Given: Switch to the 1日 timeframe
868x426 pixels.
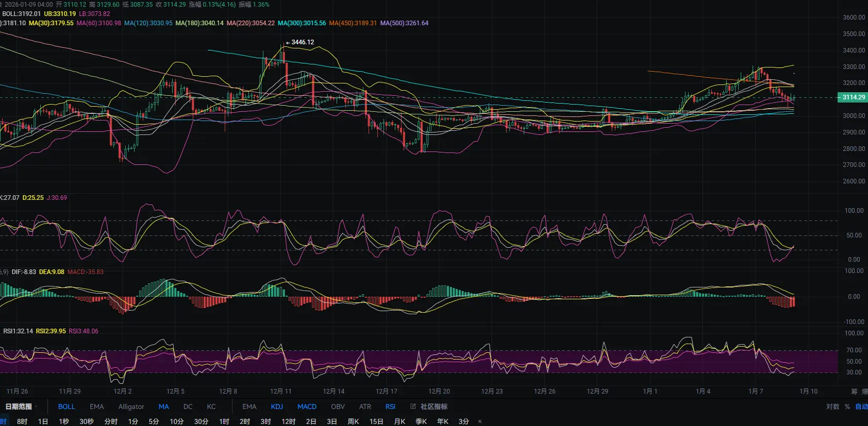Looking at the screenshot, I should point(43,421).
